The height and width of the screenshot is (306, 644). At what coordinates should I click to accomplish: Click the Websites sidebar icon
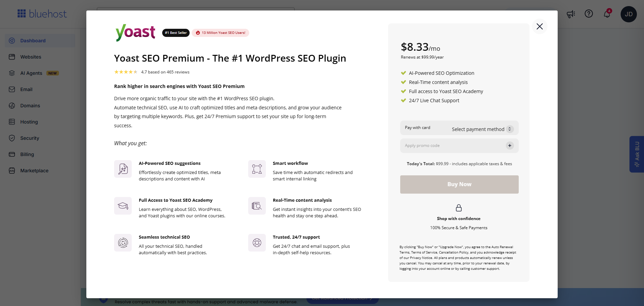click(12, 57)
